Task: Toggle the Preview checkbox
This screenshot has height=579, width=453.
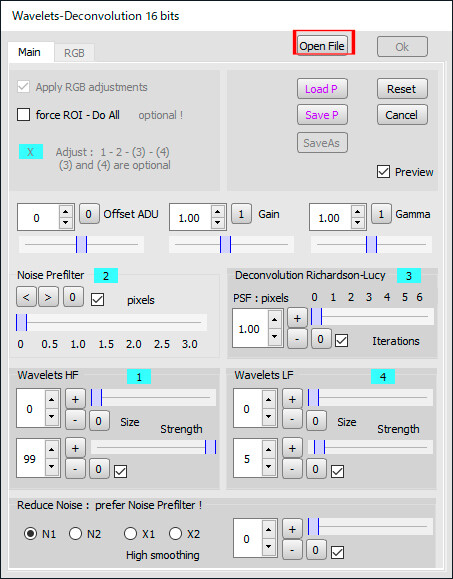Action: (x=383, y=172)
